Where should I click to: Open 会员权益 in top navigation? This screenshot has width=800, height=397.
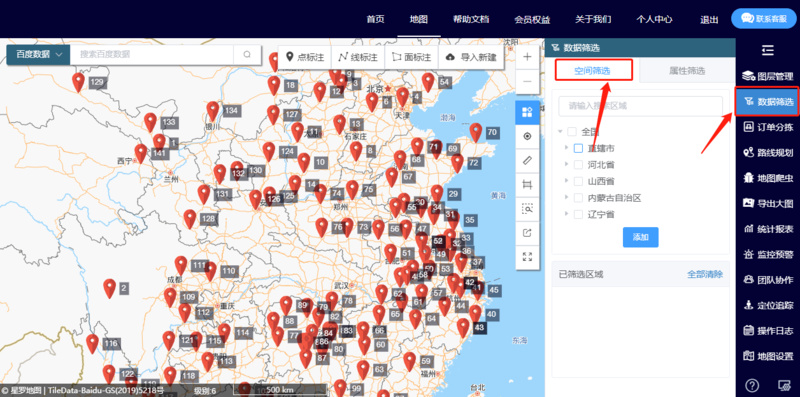click(x=532, y=19)
